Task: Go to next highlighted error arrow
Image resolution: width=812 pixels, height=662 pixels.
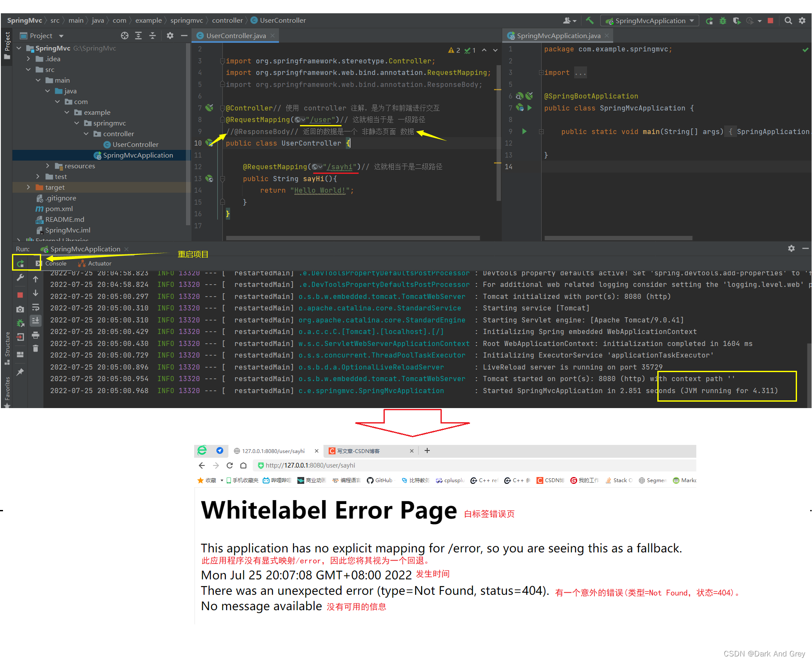Action: click(495, 50)
